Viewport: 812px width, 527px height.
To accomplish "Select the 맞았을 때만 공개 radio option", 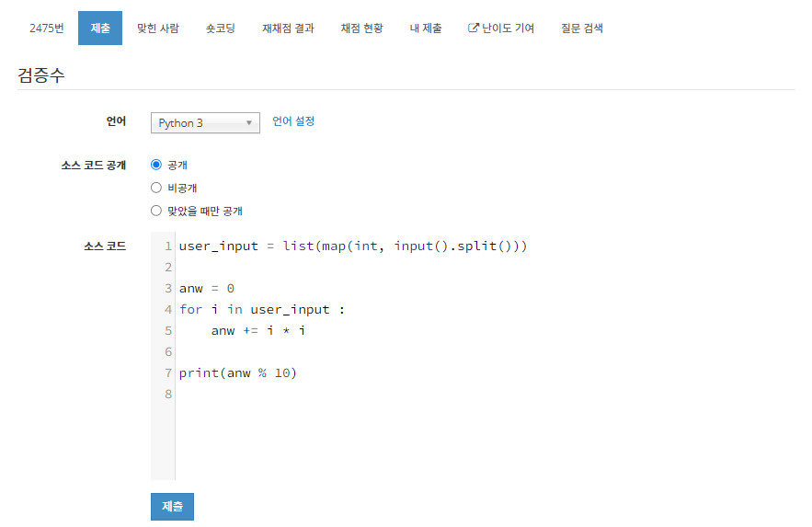I will point(156,211).
